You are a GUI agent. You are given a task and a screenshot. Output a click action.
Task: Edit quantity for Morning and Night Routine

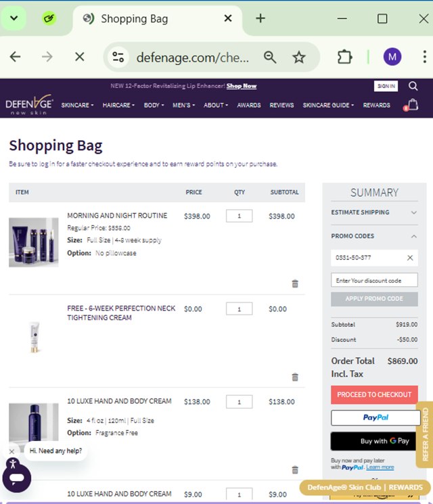[239, 216]
